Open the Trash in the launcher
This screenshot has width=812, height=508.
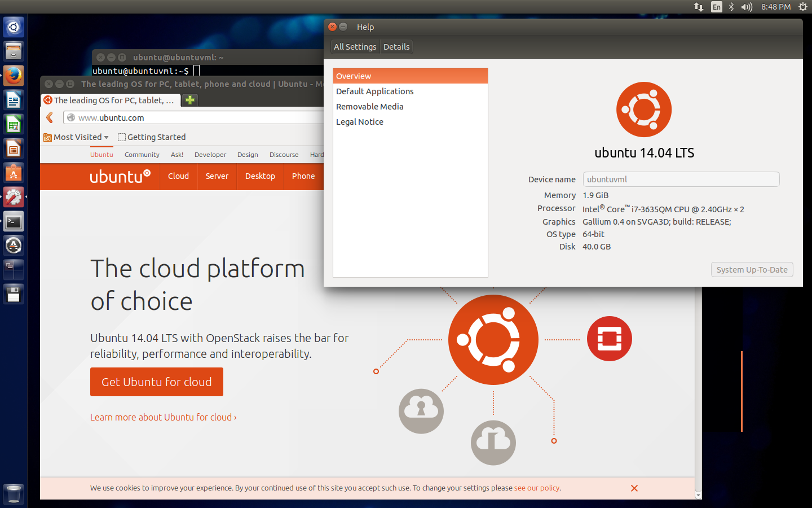pos(14,494)
